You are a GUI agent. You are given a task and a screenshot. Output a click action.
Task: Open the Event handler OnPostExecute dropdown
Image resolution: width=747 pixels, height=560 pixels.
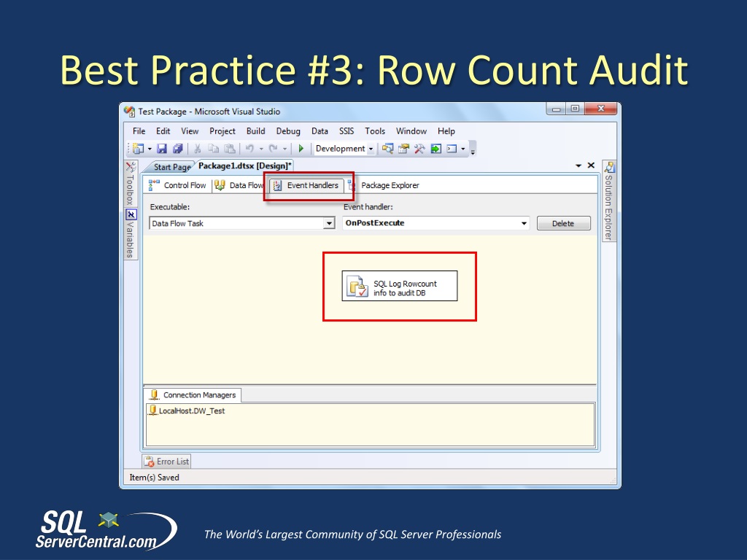click(x=436, y=223)
